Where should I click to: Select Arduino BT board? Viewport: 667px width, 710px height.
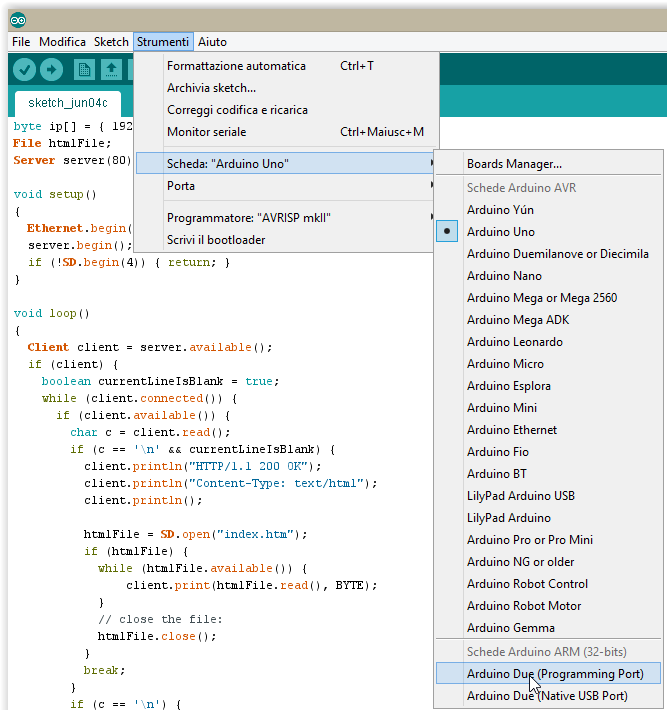548,474
